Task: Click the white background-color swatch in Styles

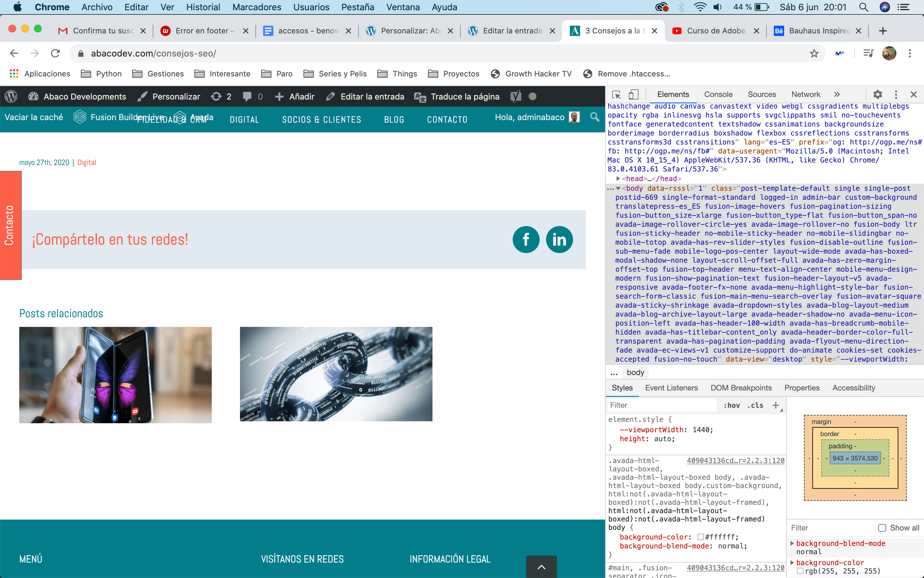Action: click(700, 537)
